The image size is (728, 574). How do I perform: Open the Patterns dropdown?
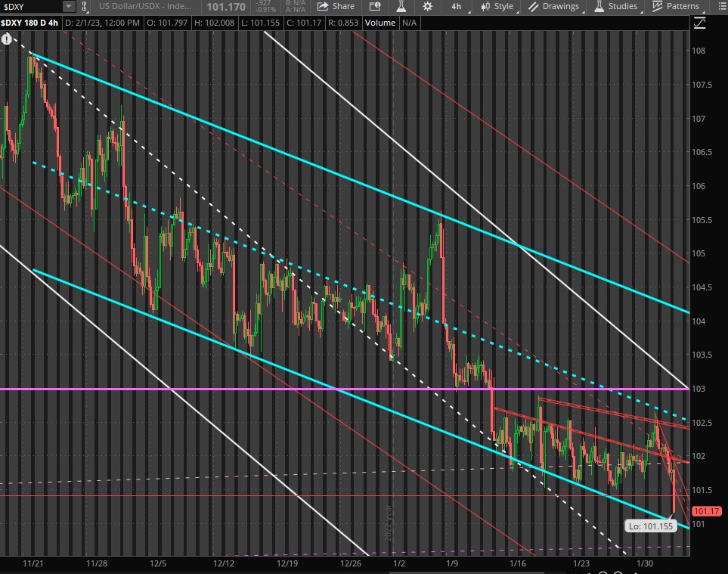pyautogui.click(x=676, y=6)
